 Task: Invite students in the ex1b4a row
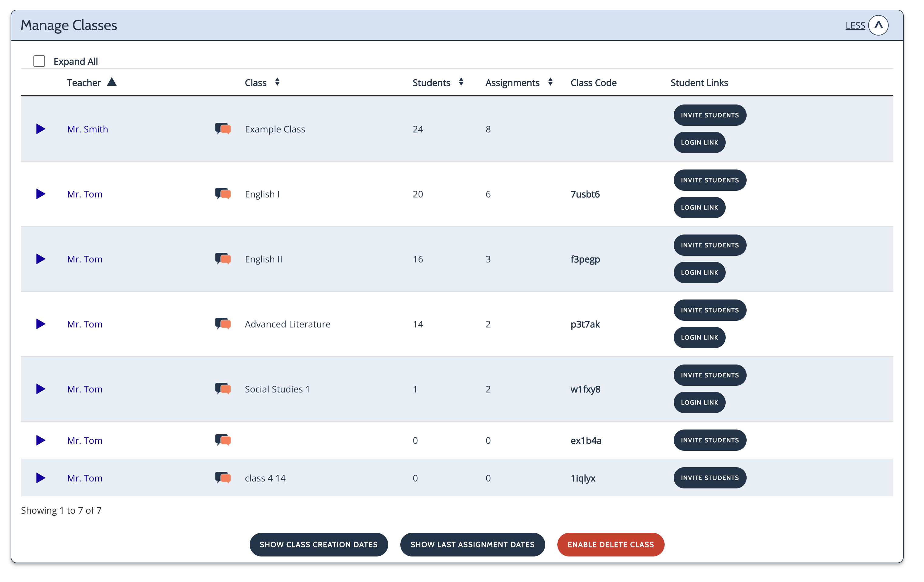click(710, 440)
